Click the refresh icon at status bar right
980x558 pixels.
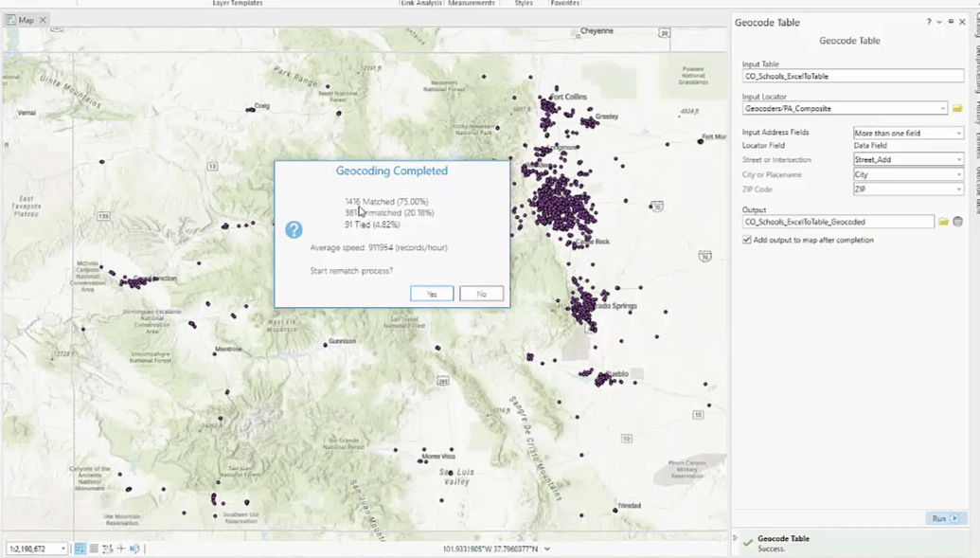[135, 548]
